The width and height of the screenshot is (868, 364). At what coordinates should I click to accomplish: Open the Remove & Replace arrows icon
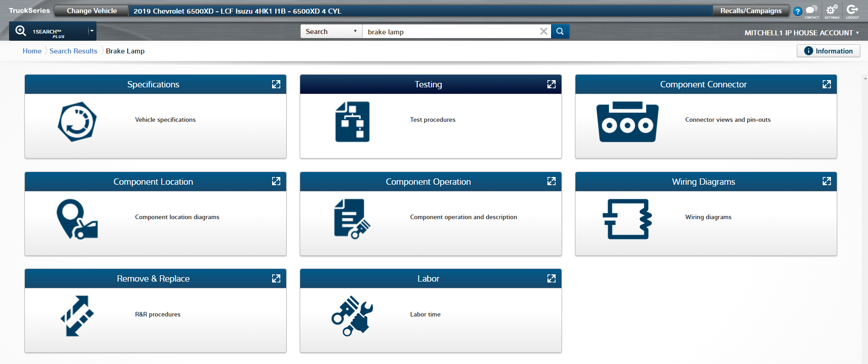(x=77, y=316)
